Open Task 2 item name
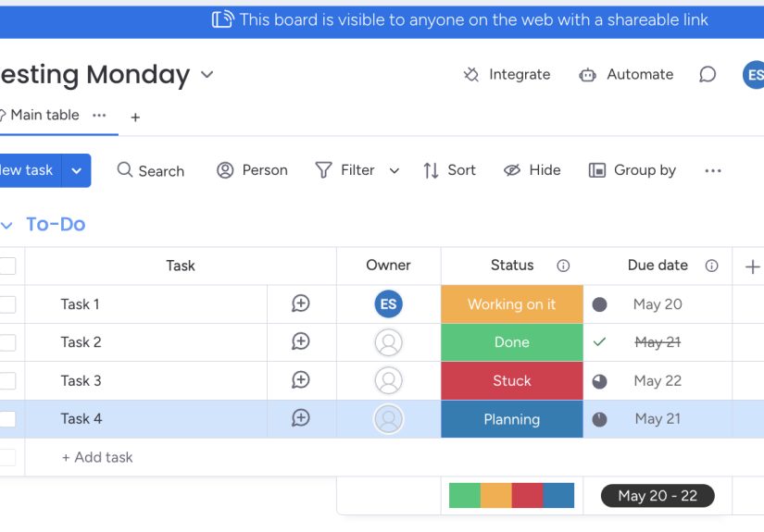Viewport: 764px width, 532px height. point(81,342)
